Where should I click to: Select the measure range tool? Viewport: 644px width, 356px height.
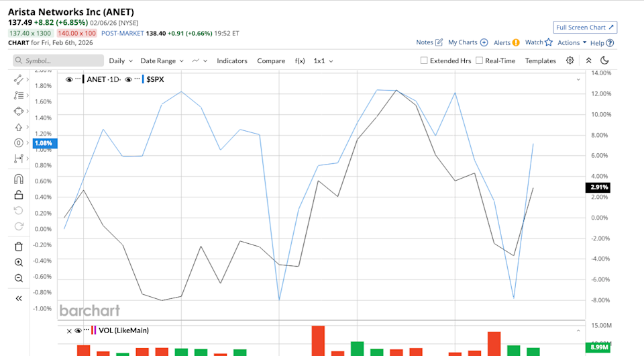pos(19,159)
